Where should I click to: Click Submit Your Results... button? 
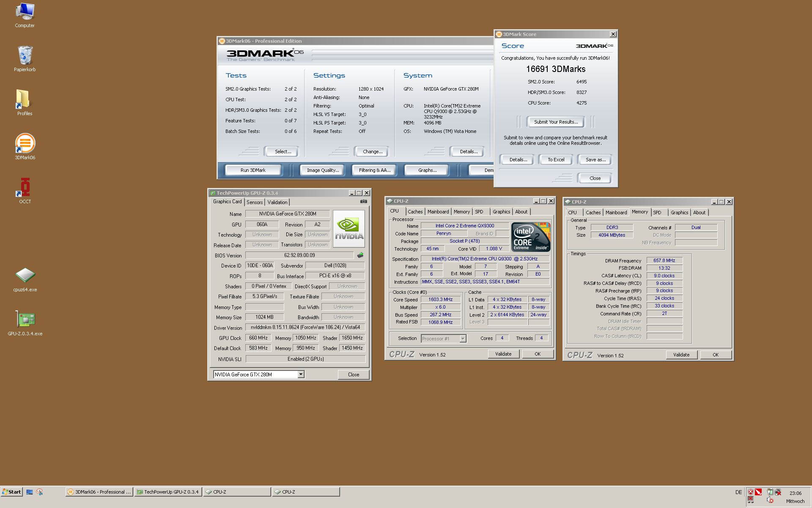555,122
